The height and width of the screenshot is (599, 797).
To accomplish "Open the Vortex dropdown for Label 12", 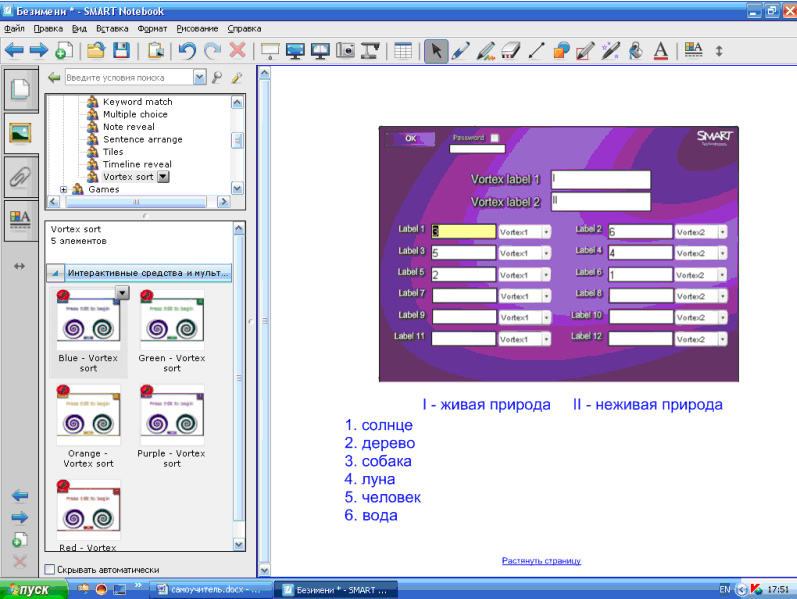I will (722, 338).
